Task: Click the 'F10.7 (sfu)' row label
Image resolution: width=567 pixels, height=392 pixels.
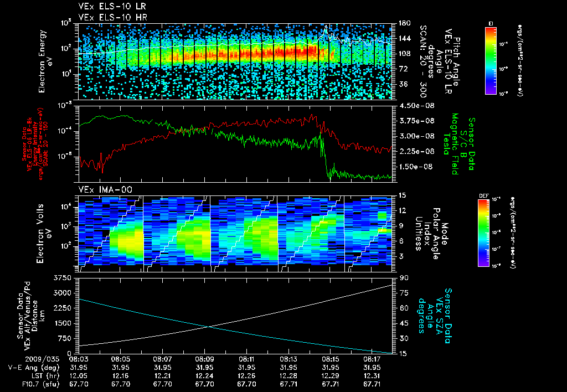Action: (x=40, y=384)
